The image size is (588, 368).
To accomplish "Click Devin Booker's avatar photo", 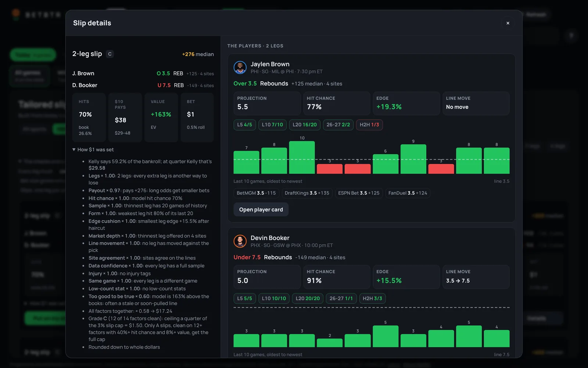I will [240, 241].
